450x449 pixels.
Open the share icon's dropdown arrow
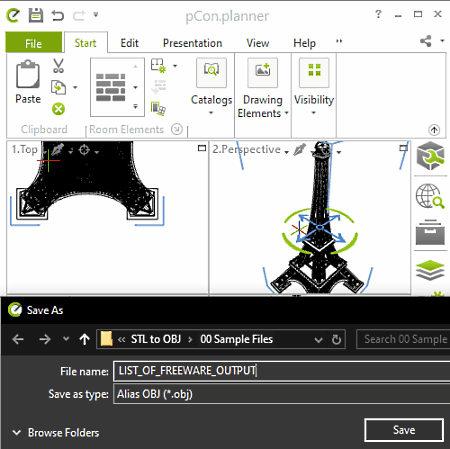coord(442,41)
